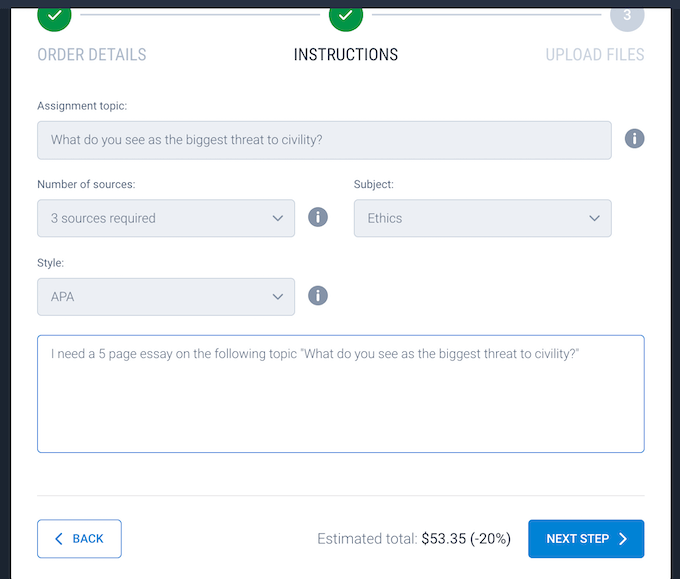The height and width of the screenshot is (579, 680).
Task: Go to the Order Details step label
Action: (92, 55)
